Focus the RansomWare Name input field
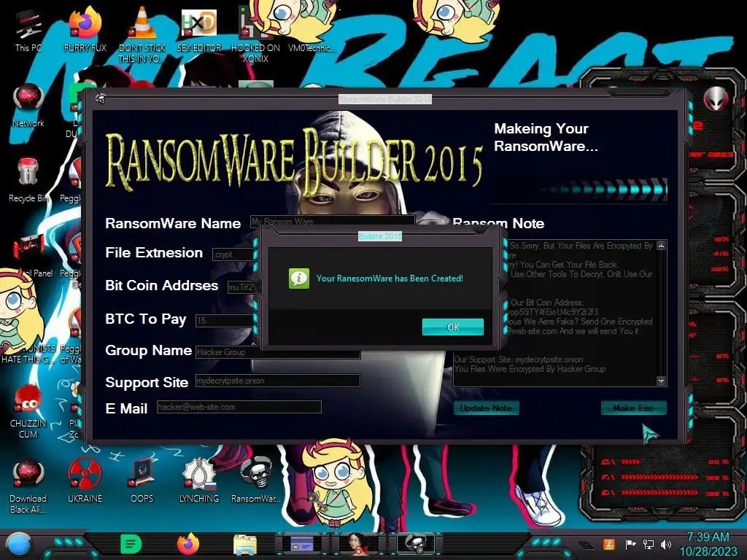 [x=333, y=222]
